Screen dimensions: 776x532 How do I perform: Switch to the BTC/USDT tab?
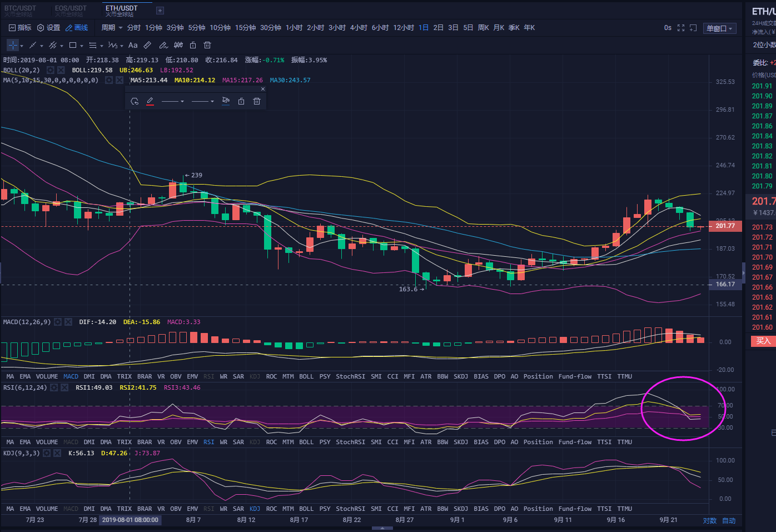(20, 11)
